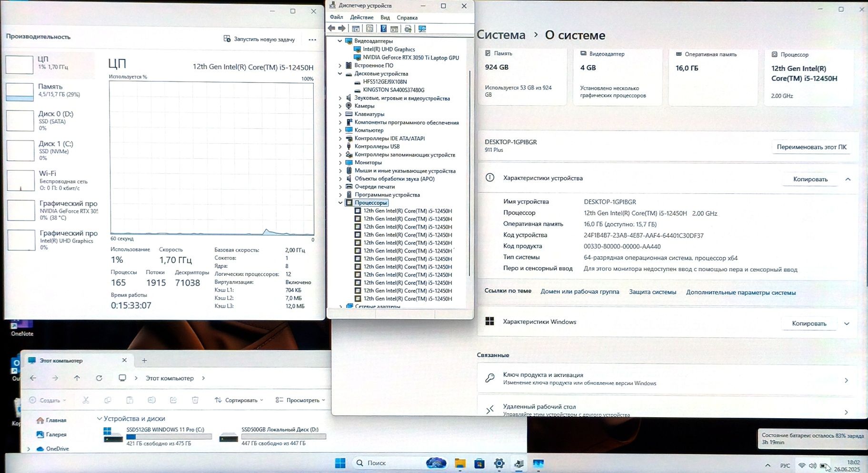Viewport: 868px width, 473px height.
Task: Click back arrow in File Explorer
Action: (33, 378)
